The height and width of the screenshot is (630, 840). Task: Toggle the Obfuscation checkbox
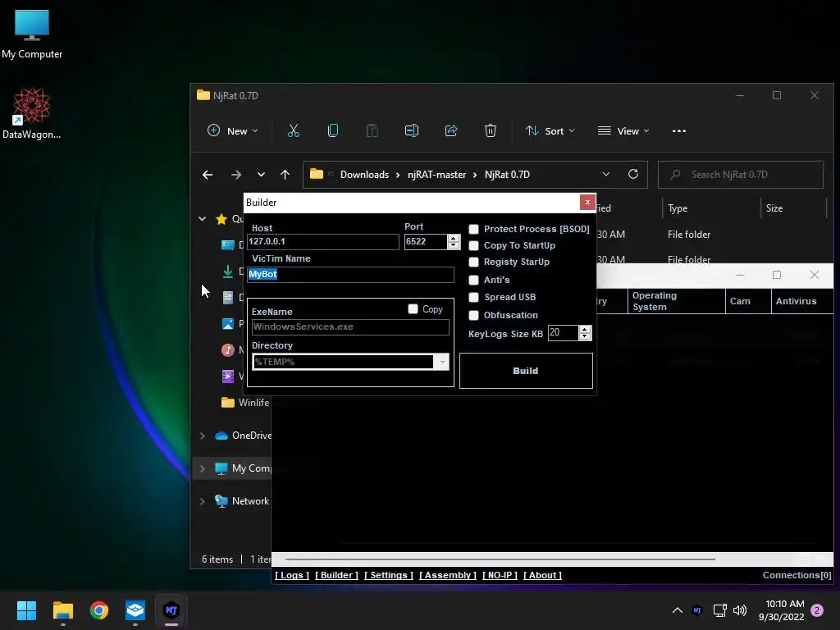[473, 315]
